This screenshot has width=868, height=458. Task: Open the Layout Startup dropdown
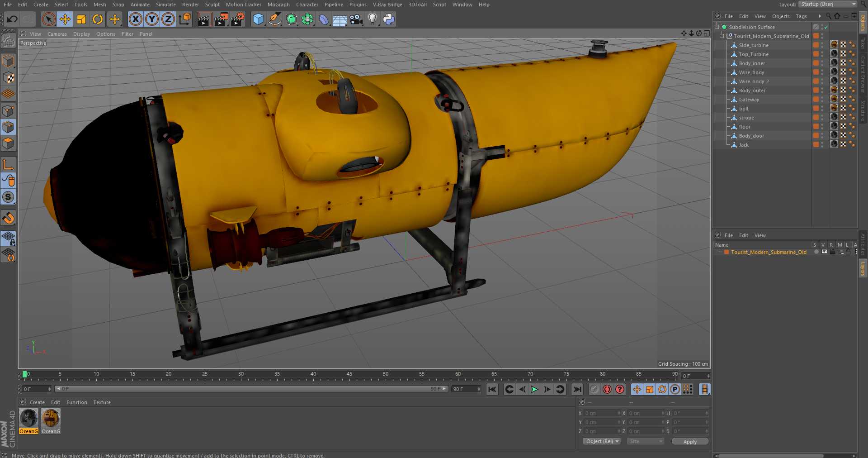click(828, 4)
